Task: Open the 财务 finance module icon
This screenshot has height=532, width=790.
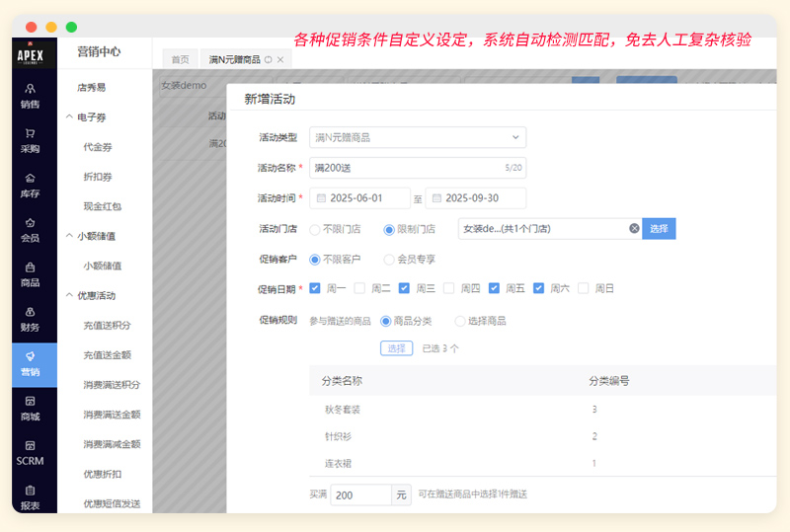Action: coord(30,312)
